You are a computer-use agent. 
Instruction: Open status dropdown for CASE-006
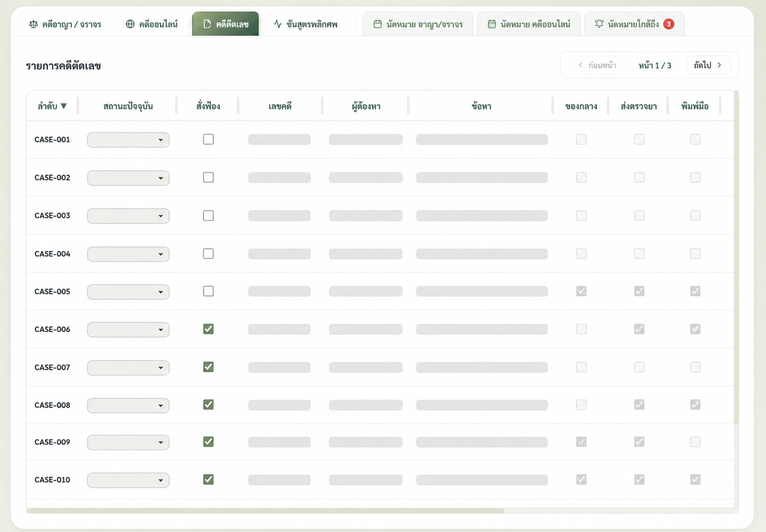point(128,329)
